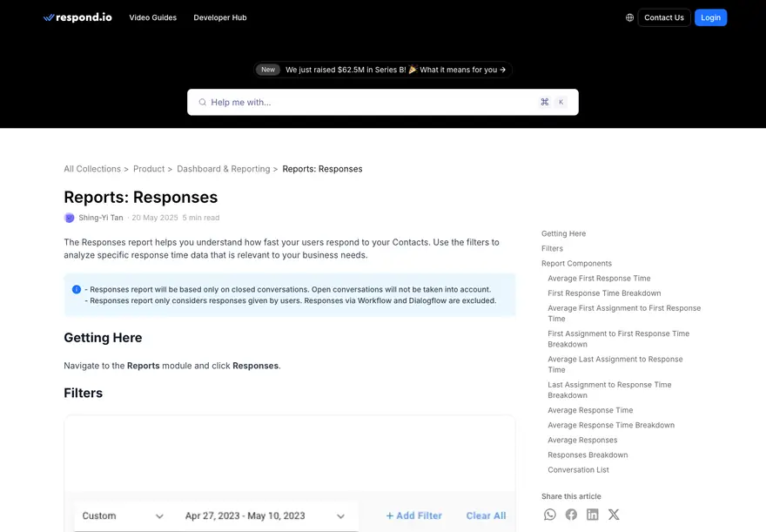Click the author name Shing-Yi Tan

[x=101, y=218]
